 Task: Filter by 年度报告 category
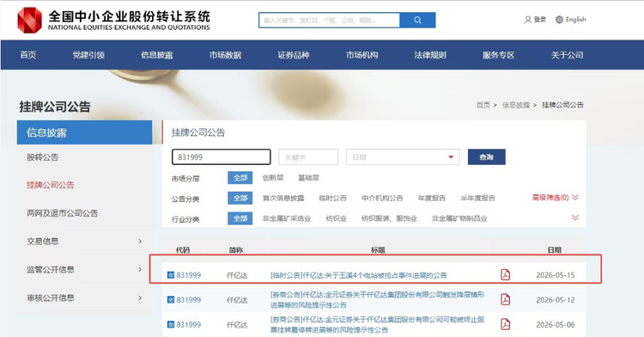432,198
